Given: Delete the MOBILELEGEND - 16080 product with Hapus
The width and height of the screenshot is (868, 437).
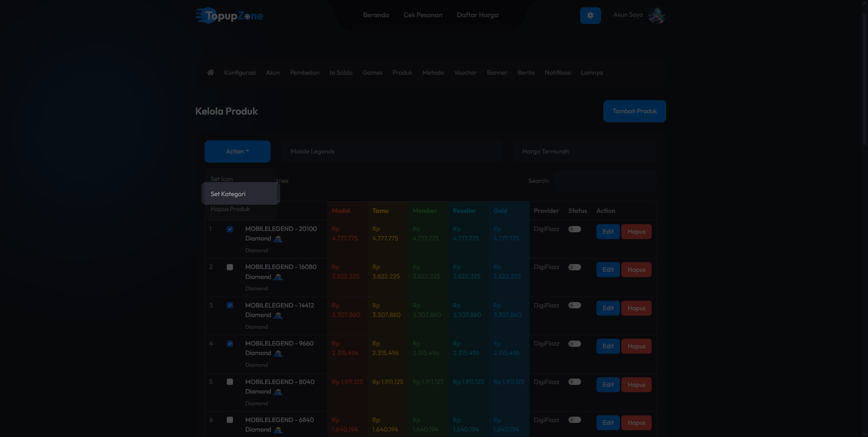Looking at the screenshot, I should (636, 270).
